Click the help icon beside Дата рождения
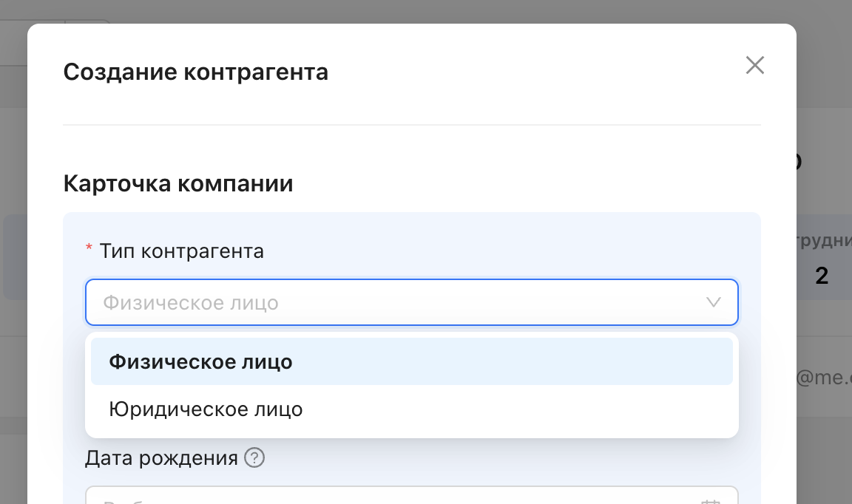 point(254,458)
